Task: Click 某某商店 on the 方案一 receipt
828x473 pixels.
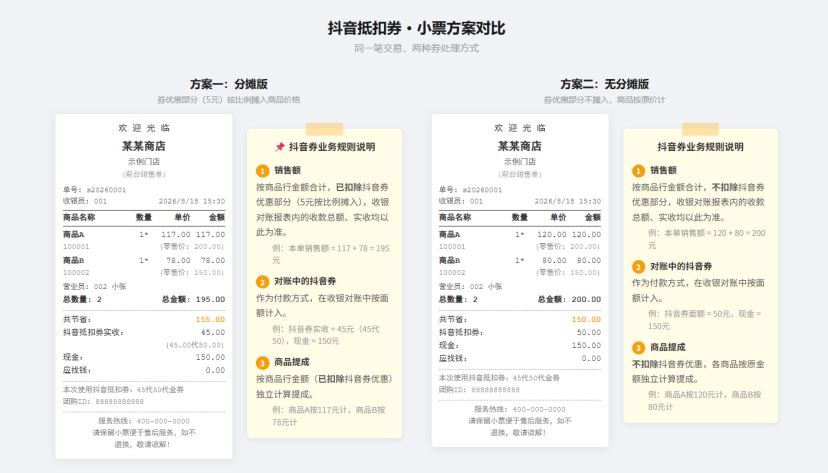Action: [x=144, y=146]
